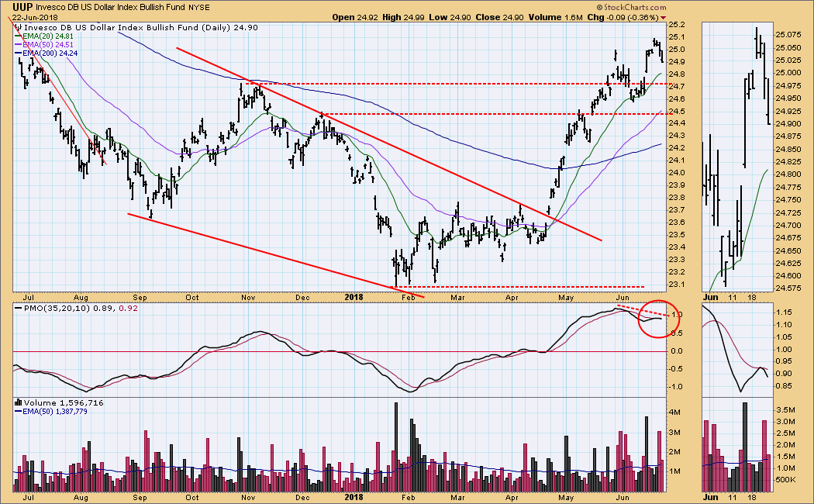Click the 'EMA(200) 24.24' legend label
Viewport: 814px width, 504px height.
tap(50, 53)
